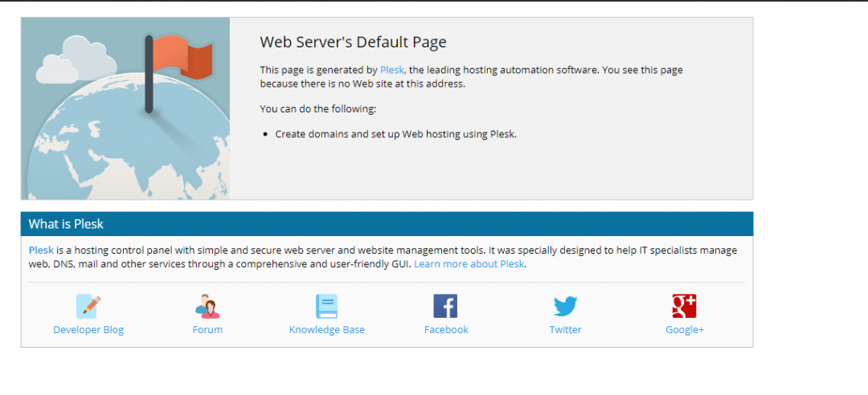Click Plesk link in 'generated by' sentence
The image size is (868, 395).
[392, 70]
